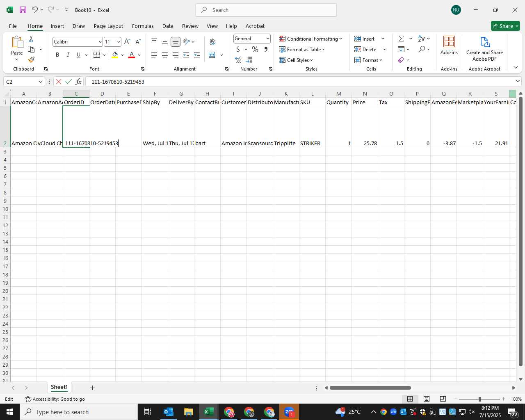The width and height of the screenshot is (525, 420).
Task: Save the workbook with the Save icon
Action: click(x=23, y=10)
